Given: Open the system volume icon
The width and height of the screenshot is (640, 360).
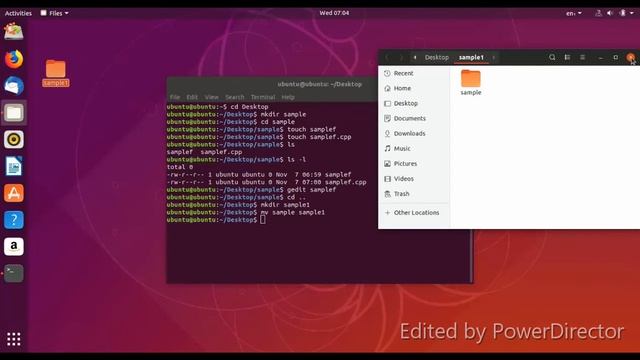Looking at the screenshot, I should coord(610,13).
